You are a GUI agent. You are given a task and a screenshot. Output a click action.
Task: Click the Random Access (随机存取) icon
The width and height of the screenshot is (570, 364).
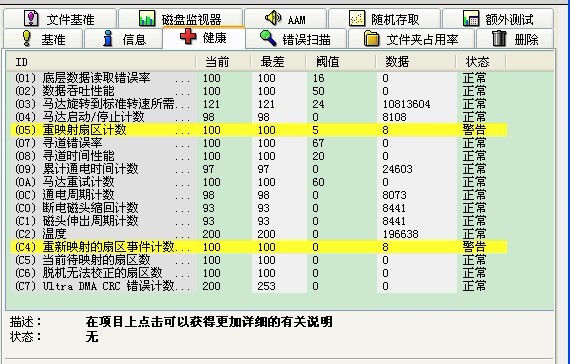point(357,18)
